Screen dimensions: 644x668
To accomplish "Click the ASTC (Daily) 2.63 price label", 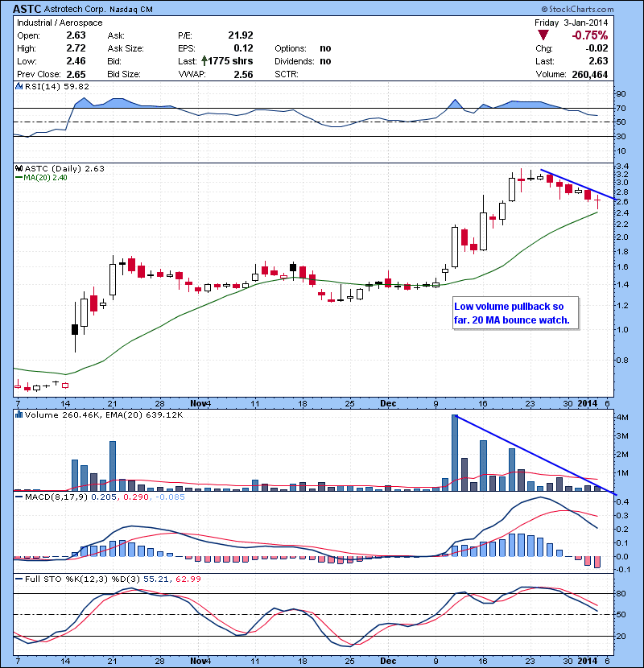I will click(x=64, y=169).
